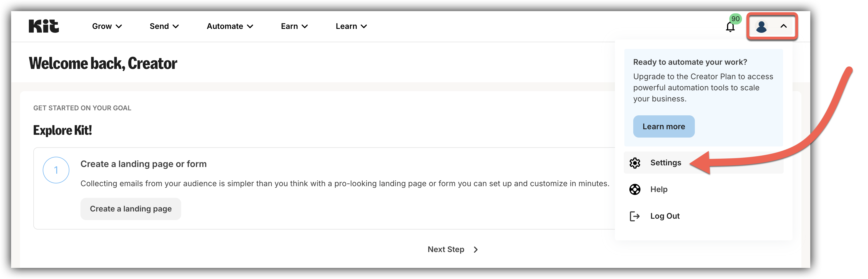The height and width of the screenshot is (279, 868).
Task: Click the Log Out arrow icon
Action: pos(635,216)
